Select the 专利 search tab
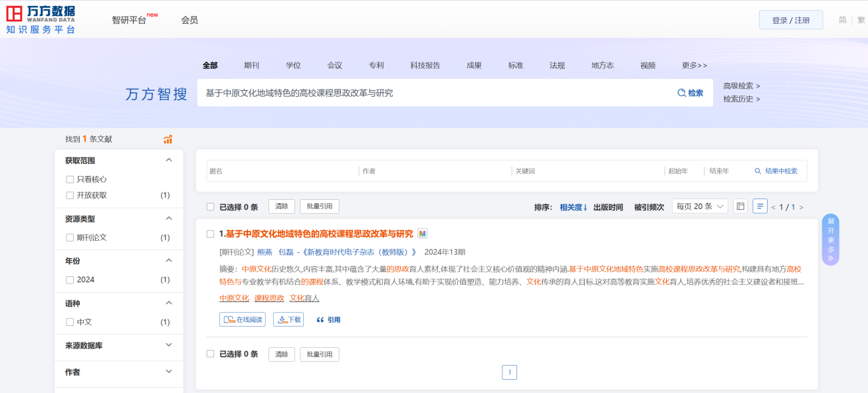Screen dimensions: 868x393 pos(376,65)
